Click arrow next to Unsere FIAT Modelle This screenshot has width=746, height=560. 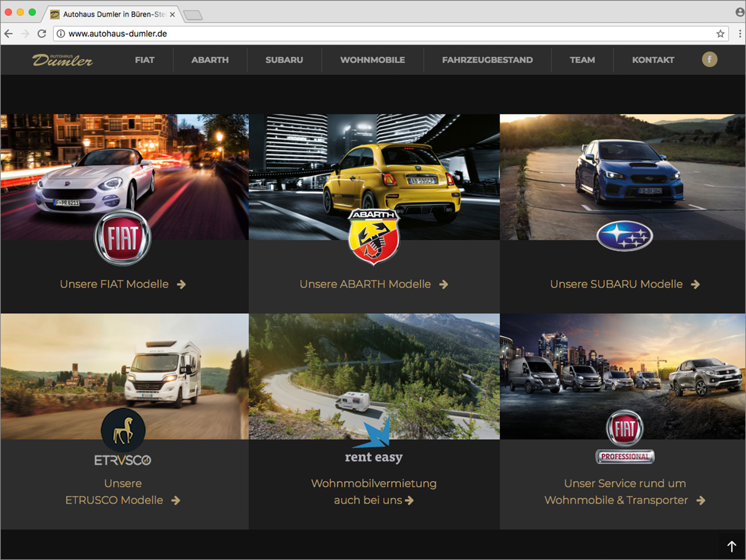(x=181, y=284)
